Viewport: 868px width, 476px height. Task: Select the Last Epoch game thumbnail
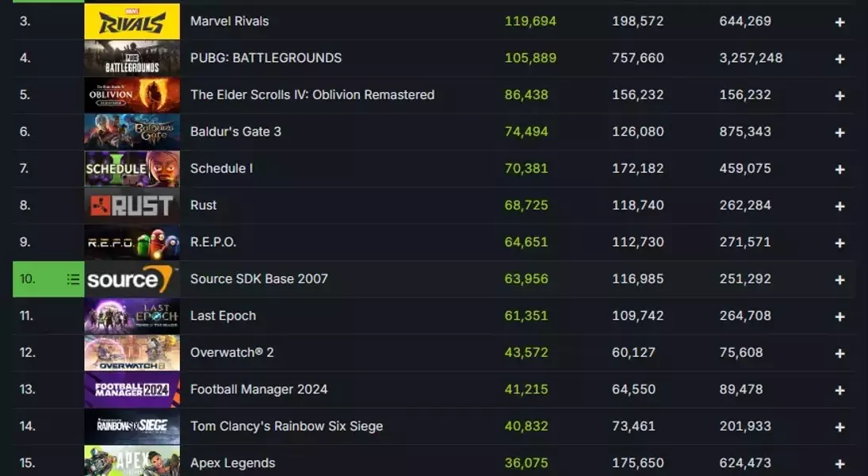click(x=132, y=316)
